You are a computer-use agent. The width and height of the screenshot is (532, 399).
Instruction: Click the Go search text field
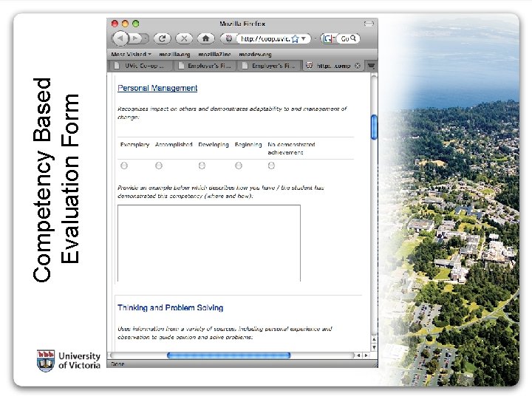click(x=345, y=38)
